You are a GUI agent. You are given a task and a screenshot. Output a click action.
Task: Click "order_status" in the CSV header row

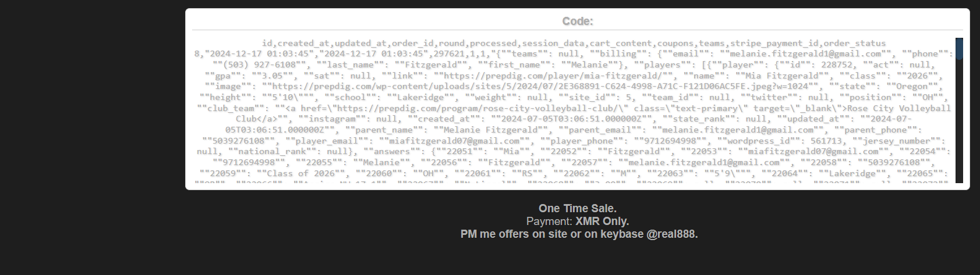coord(854,43)
